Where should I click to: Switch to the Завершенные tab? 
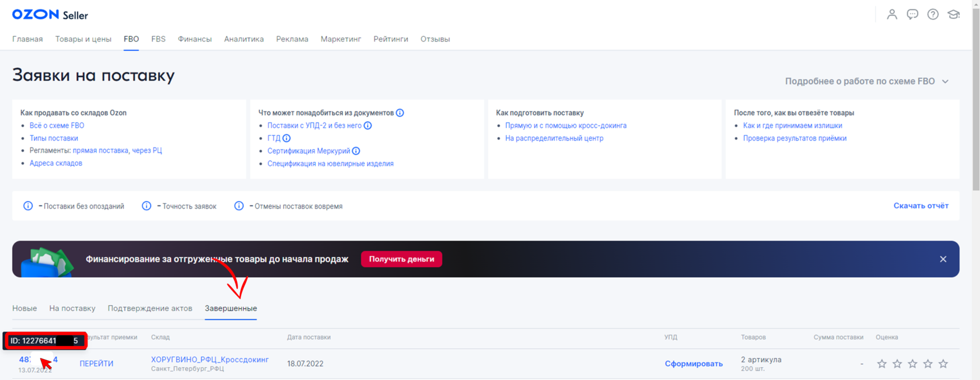(231, 308)
